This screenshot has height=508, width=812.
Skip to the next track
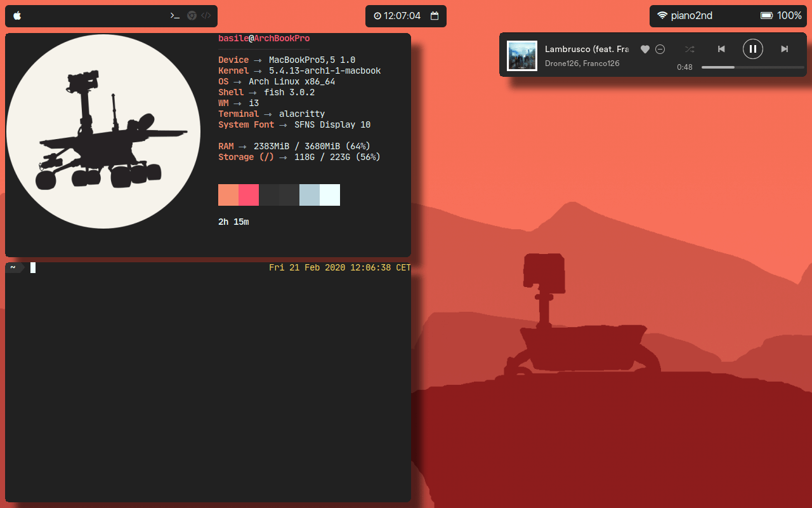point(784,50)
